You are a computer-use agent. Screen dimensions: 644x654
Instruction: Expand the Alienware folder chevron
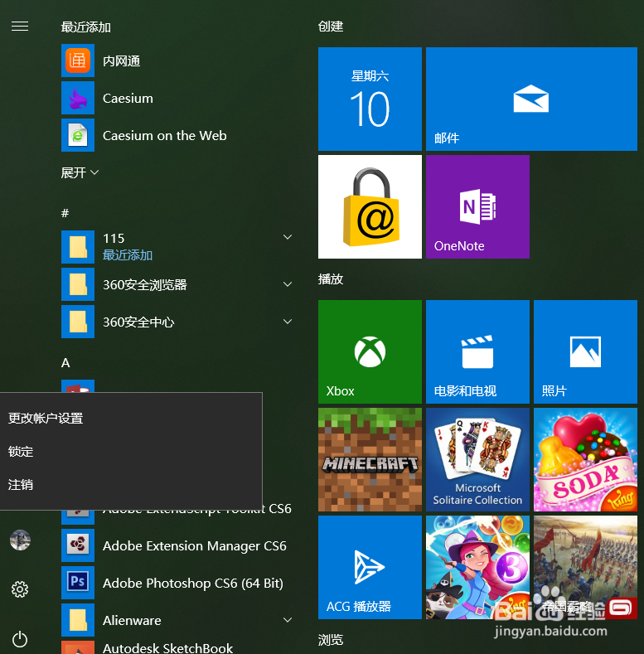point(288,620)
